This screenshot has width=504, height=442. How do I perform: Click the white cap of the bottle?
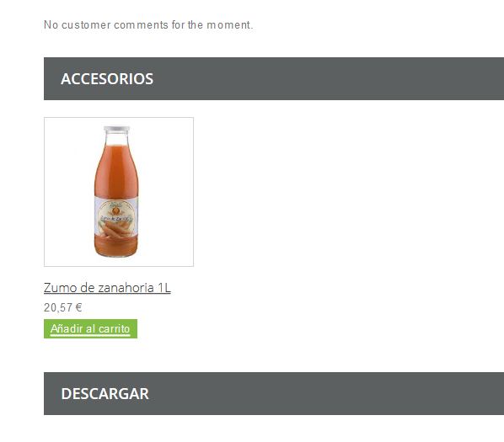[116, 129]
